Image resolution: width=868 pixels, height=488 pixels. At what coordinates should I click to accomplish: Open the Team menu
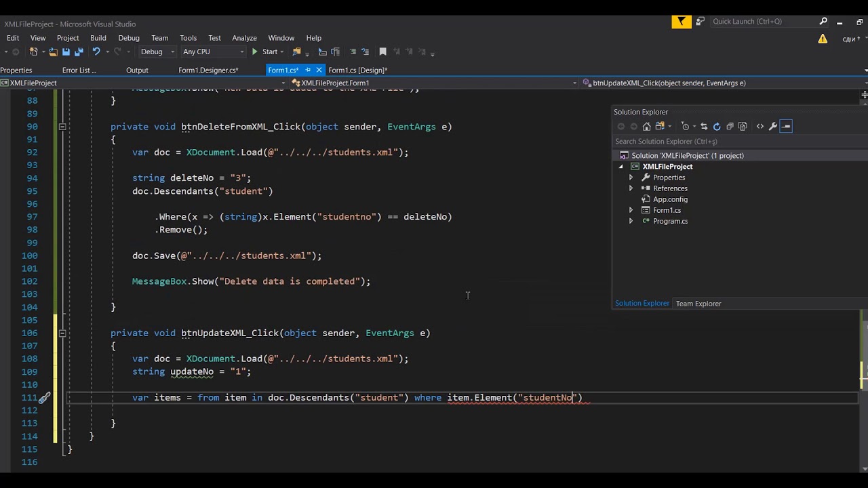pos(160,38)
